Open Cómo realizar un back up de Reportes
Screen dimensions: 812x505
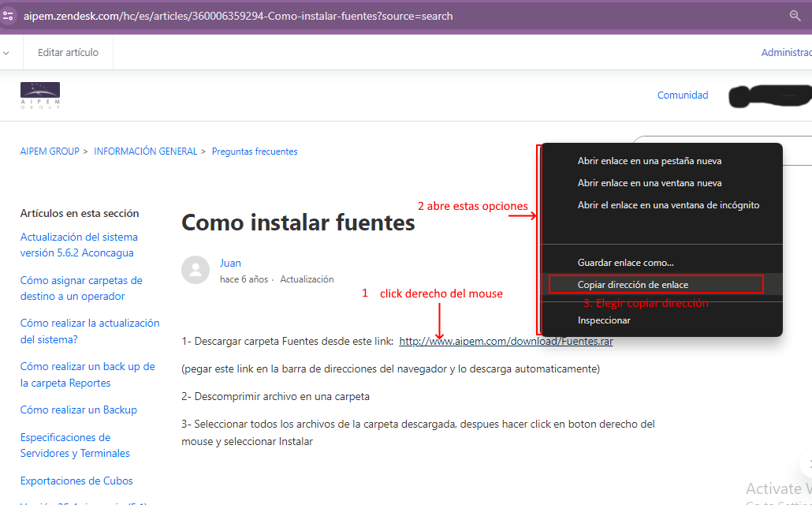point(88,374)
